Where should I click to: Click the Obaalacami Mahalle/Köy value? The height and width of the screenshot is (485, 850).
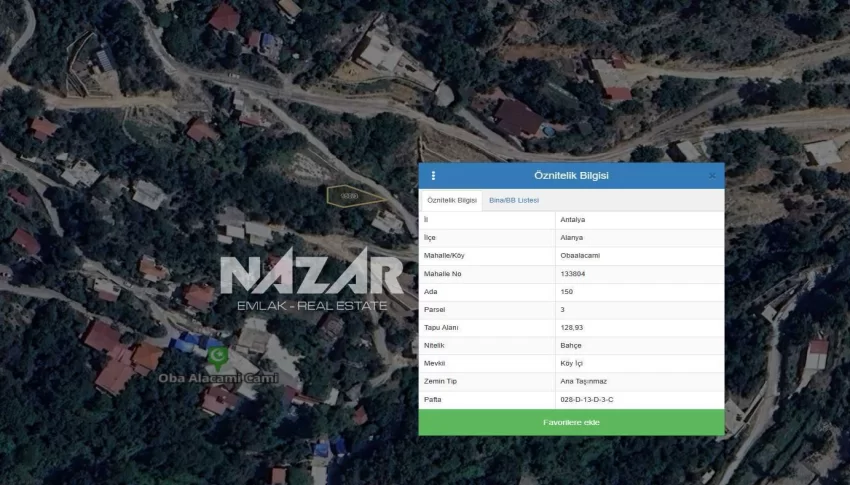click(x=582, y=255)
